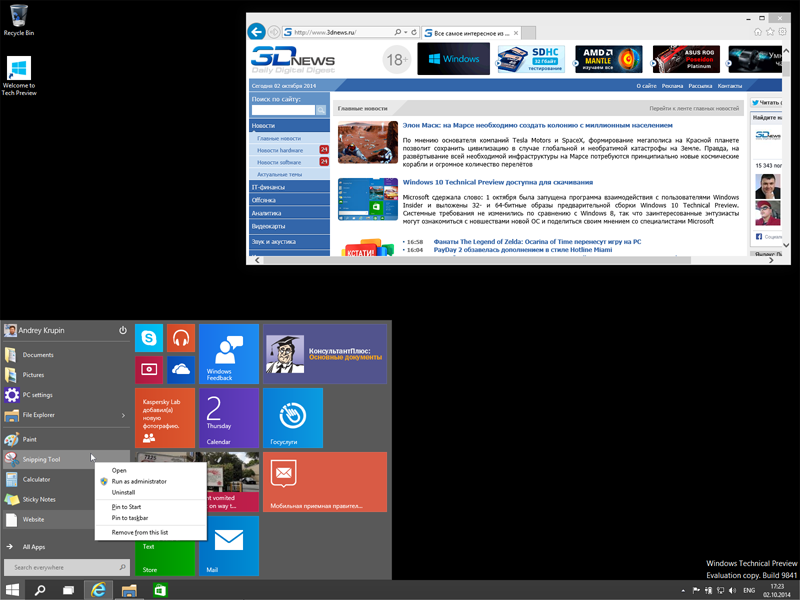Click the Search everywhere field

(66, 567)
